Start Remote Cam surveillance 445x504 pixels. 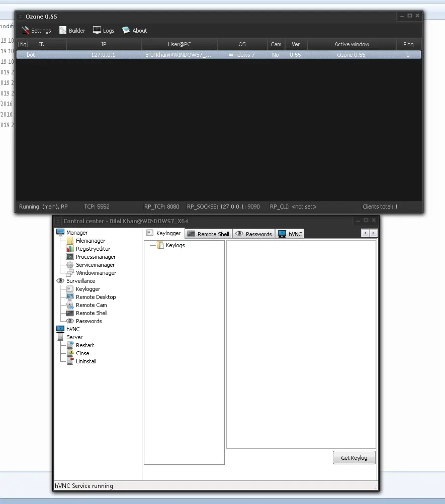coord(91,305)
